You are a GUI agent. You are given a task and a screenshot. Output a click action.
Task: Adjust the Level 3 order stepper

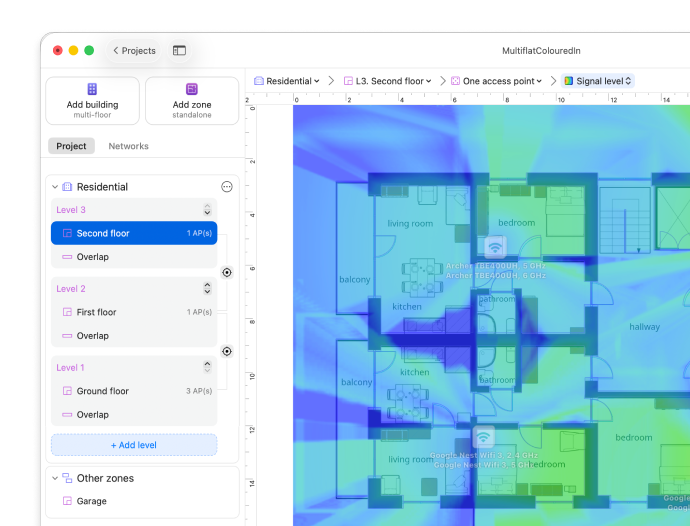tap(207, 210)
